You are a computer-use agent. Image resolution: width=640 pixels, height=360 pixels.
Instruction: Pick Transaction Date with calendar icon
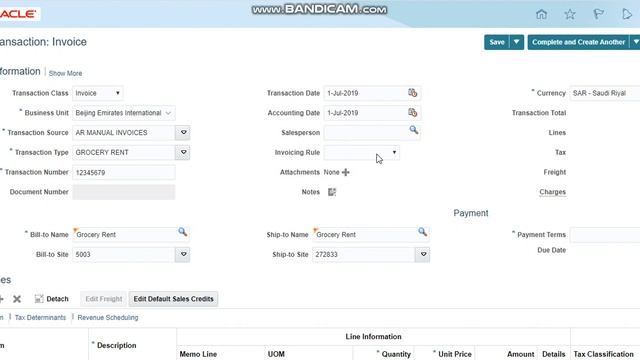point(413,93)
